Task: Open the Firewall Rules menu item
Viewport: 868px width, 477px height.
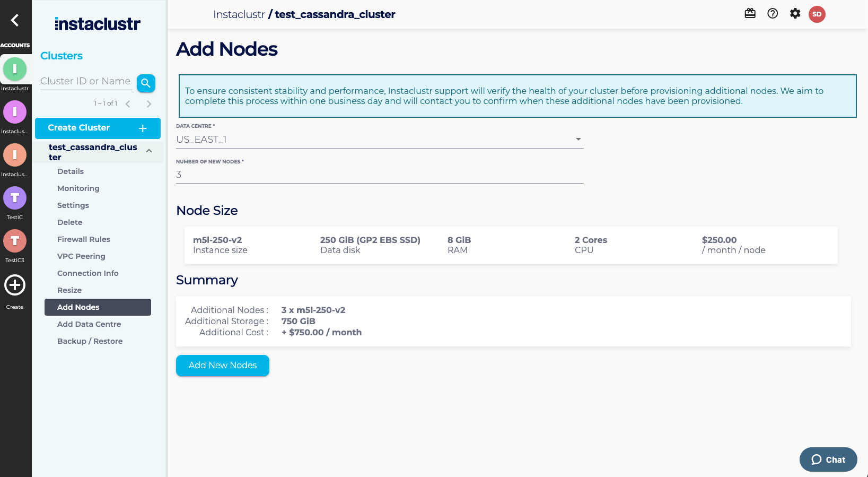Action: pyautogui.click(x=84, y=239)
